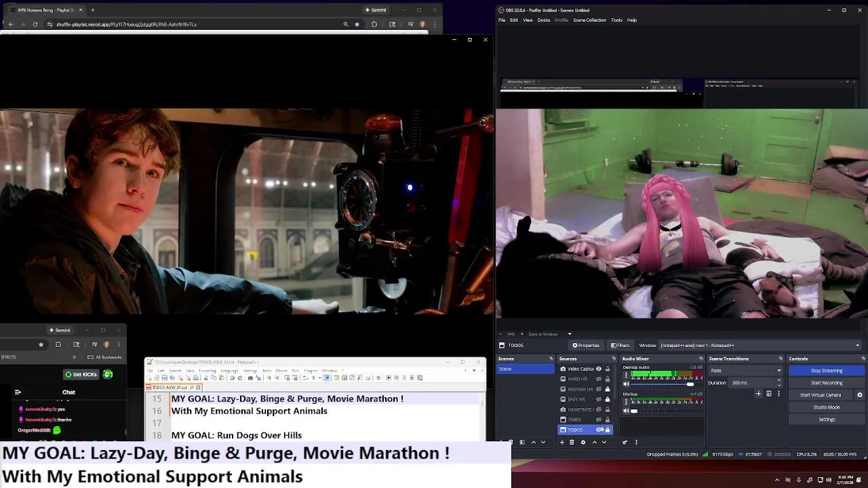Mute the Mic/Aux speaker icon

tap(626, 411)
